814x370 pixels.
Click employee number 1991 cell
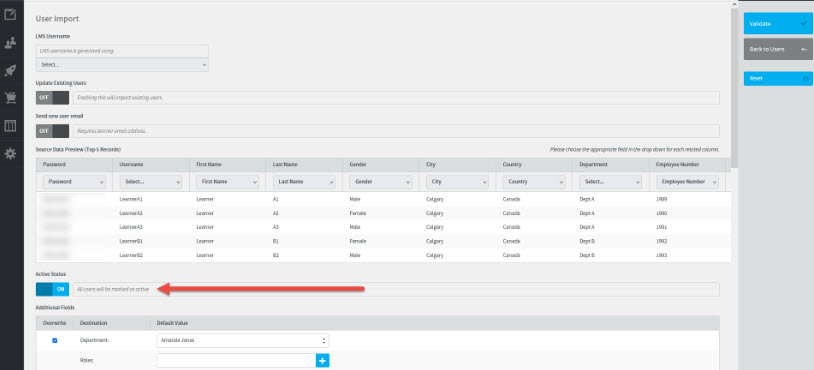[x=661, y=227]
